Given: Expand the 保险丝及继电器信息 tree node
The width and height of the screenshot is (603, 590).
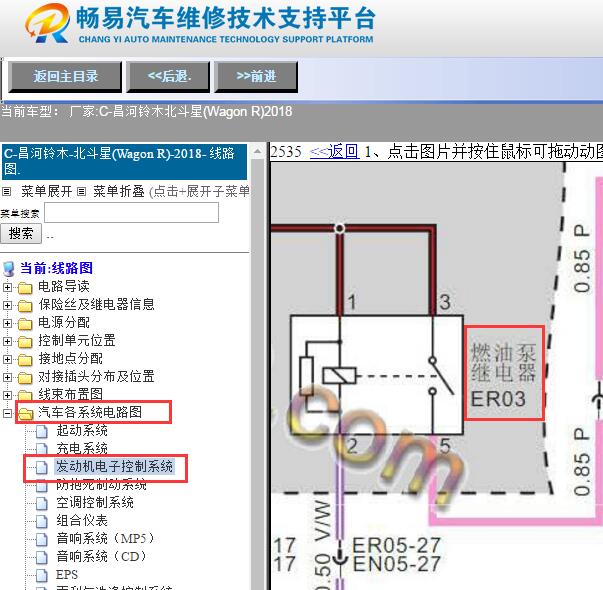Looking at the screenshot, I should tap(7, 305).
